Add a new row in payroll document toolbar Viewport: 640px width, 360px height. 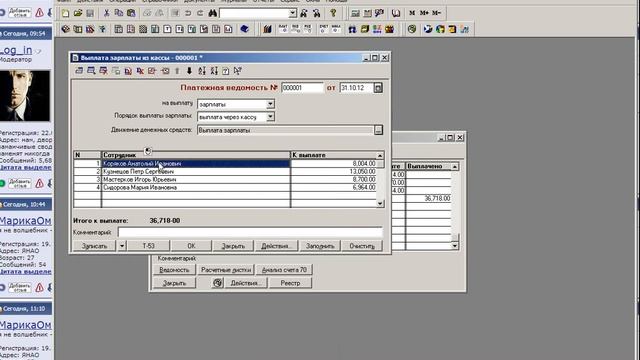(x=79, y=71)
